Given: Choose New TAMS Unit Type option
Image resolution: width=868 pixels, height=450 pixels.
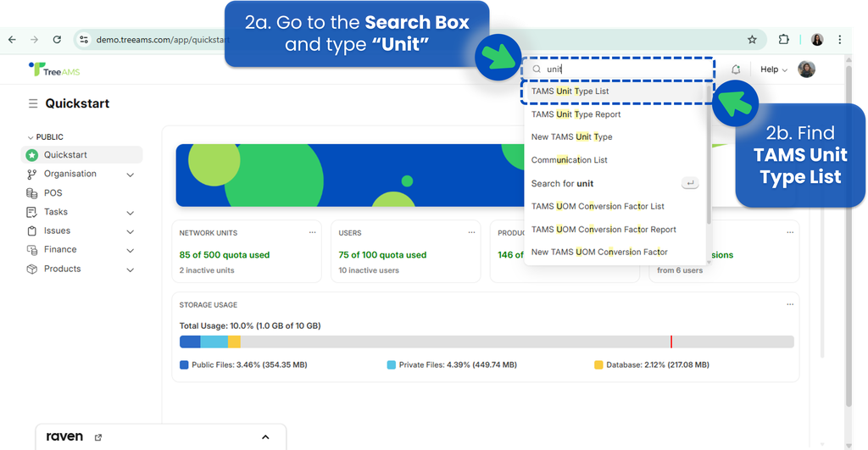Looking at the screenshot, I should tap(571, 137).
